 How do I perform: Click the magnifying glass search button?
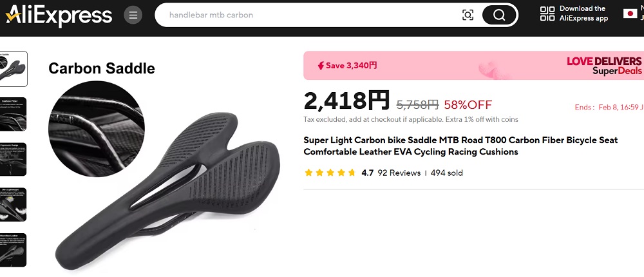coord(499,15)
